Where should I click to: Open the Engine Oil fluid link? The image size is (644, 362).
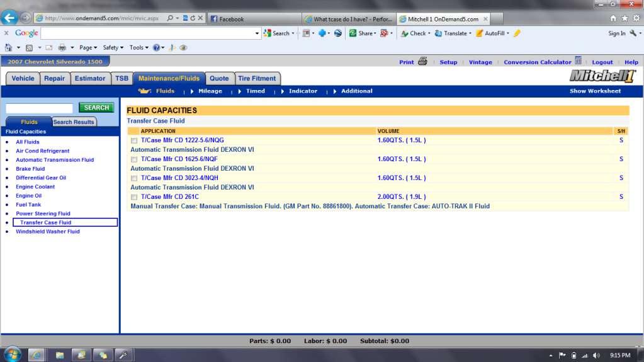(x=29, y=196)
